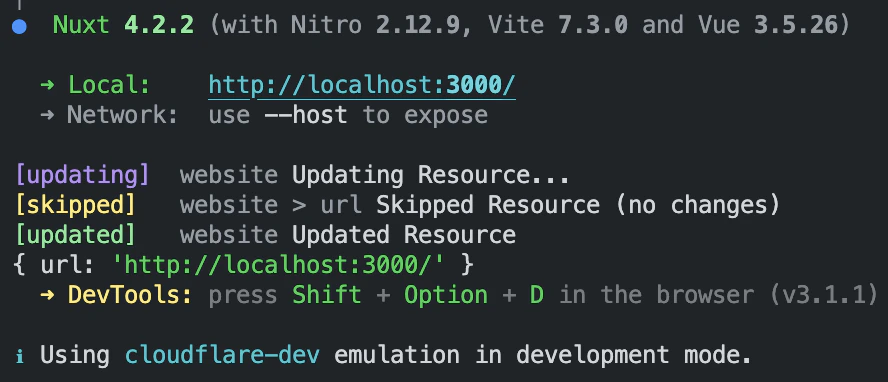Click the word 'browser' on the DevTools line
Image resolution: width=888 pixels, height=382 pixels.
click(x=705, y=295)
